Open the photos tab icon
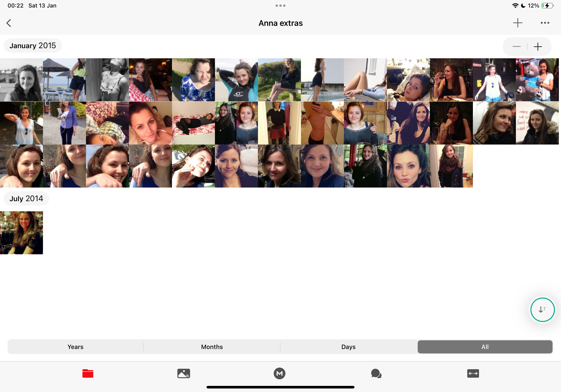This screenshot has height=392, width=561. point(183,373)
